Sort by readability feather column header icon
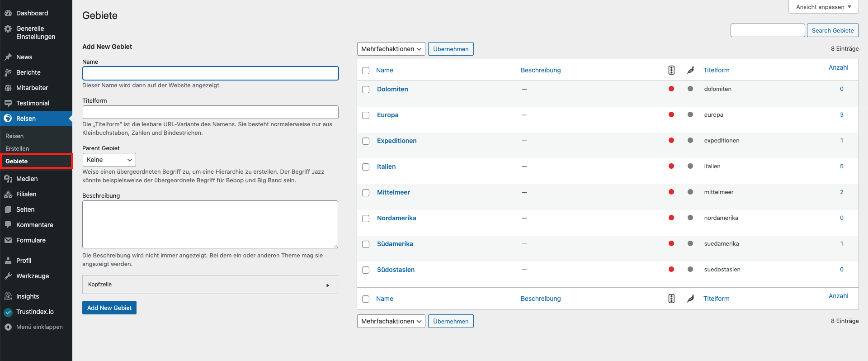The width and height of the screenshot is (868, 361). (x=690, y=70)
